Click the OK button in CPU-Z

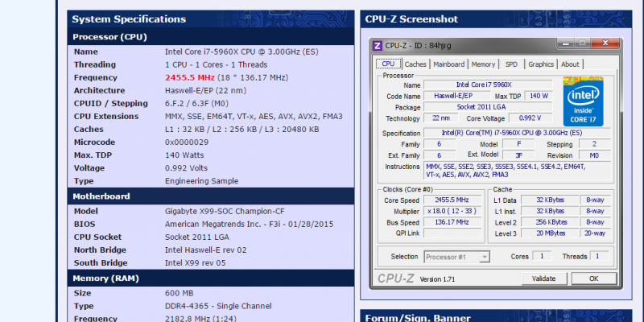coord(594,279)
